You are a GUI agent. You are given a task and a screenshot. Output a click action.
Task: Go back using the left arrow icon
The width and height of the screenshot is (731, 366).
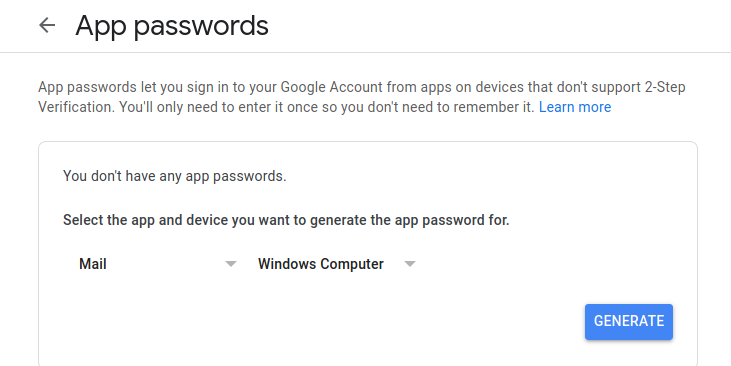coord(47,25)
